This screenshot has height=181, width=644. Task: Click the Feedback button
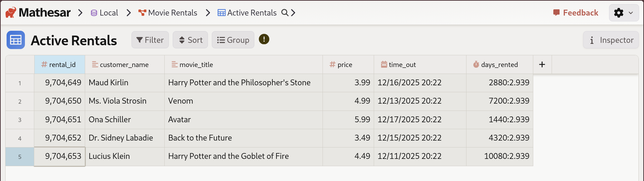click(x=576, y=13)
